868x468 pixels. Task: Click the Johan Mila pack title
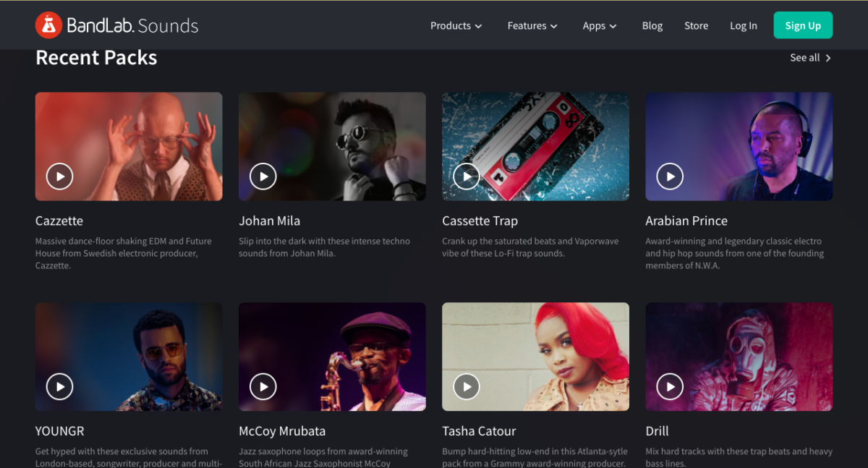(269, 221)
